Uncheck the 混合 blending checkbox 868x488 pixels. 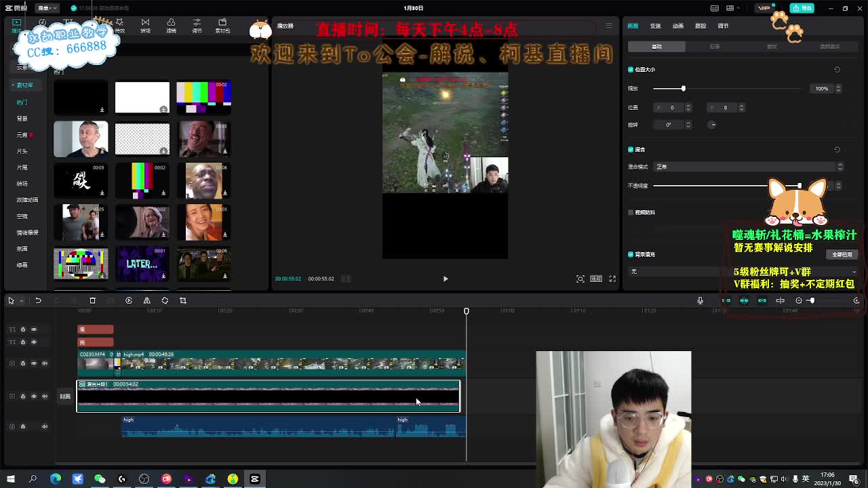631,150
